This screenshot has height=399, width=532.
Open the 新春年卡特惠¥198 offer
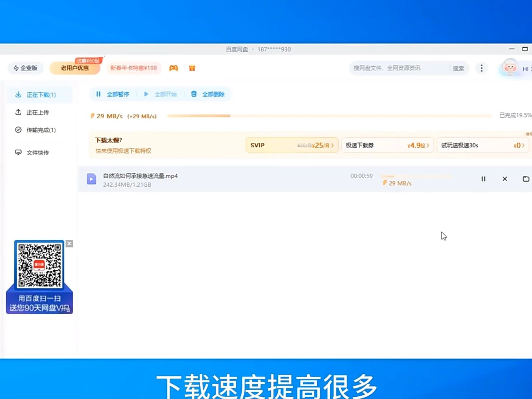tap(134, 68)
